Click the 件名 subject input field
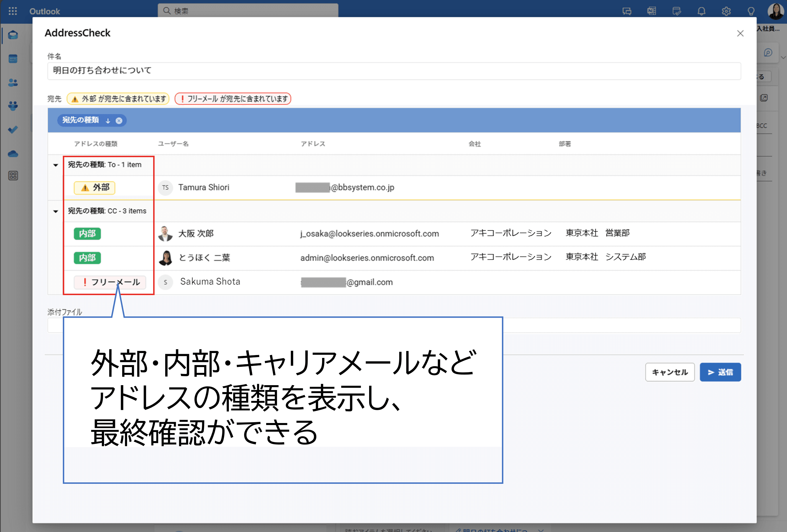Screen dimensions: 787x532 (393, 71)
